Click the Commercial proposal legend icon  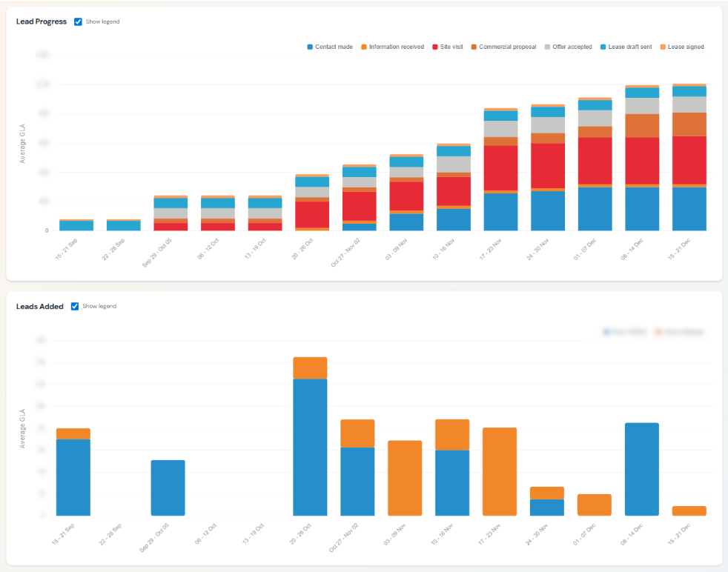(x=474, y=46)
